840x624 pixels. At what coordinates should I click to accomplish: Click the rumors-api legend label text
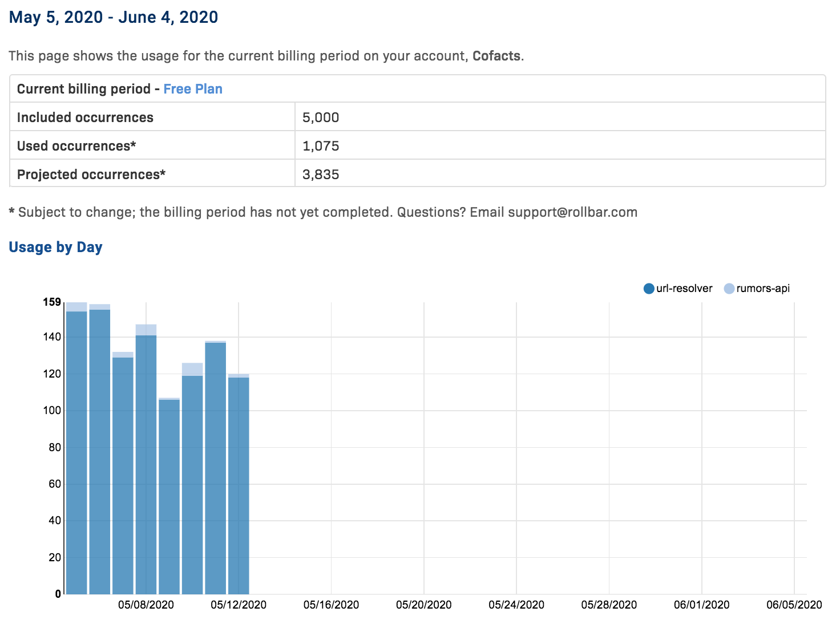click(763, 289)
